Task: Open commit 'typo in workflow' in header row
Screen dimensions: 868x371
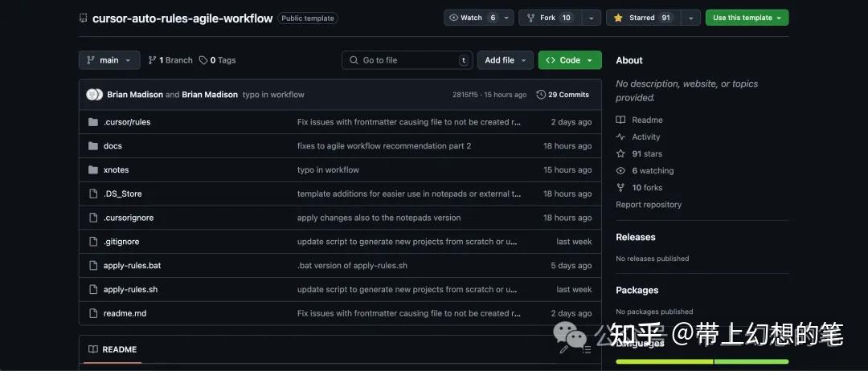Action: point(273,95)
